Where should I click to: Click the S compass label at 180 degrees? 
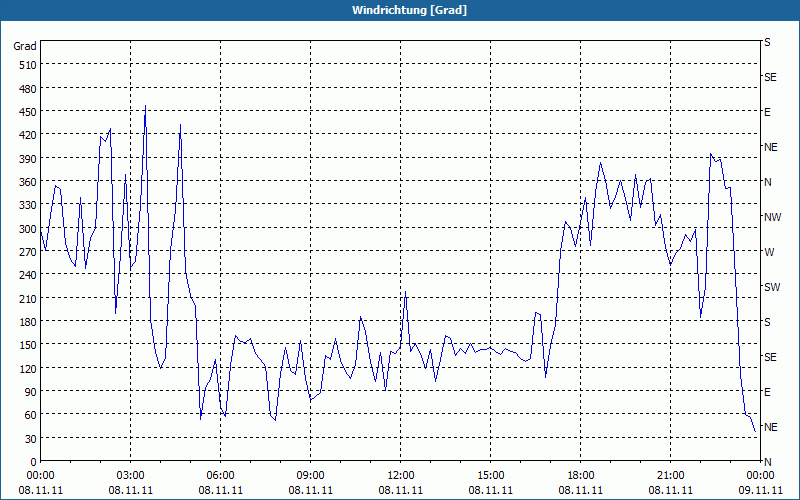coord(767,322)
